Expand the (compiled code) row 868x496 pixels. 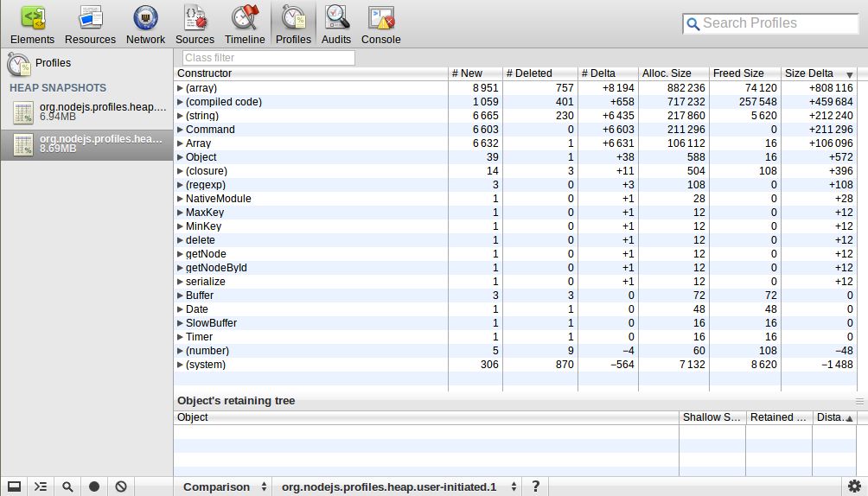click(x=180, y=102)
